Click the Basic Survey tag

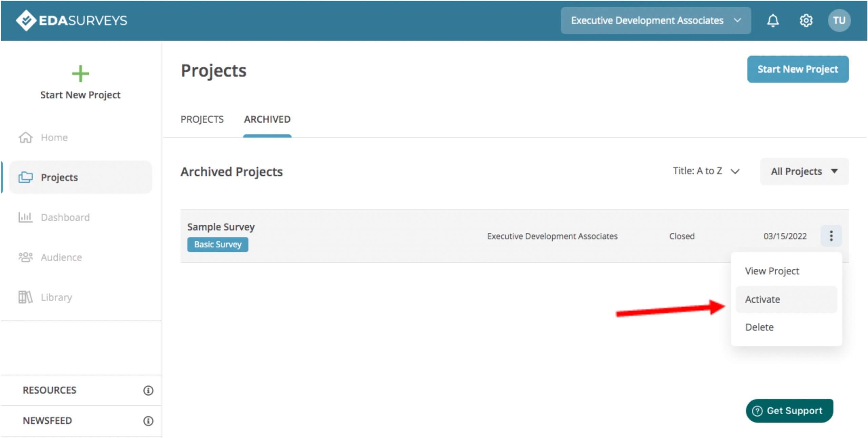point(218,245)
